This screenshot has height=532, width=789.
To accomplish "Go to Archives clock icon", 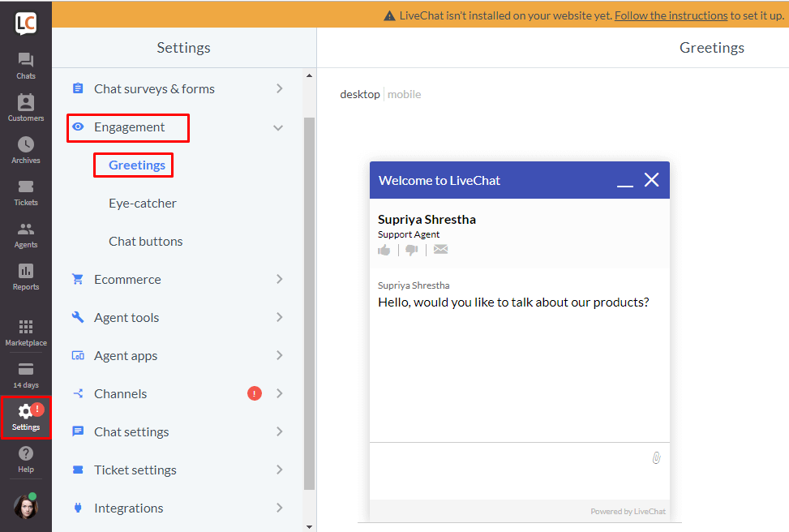I will [26, 144].
